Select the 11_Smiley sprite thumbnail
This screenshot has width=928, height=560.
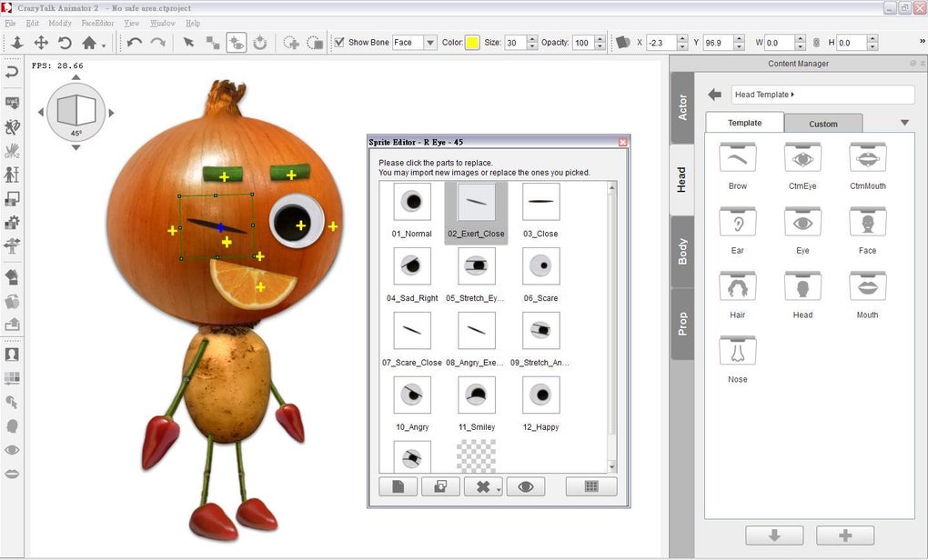point(476,395)
